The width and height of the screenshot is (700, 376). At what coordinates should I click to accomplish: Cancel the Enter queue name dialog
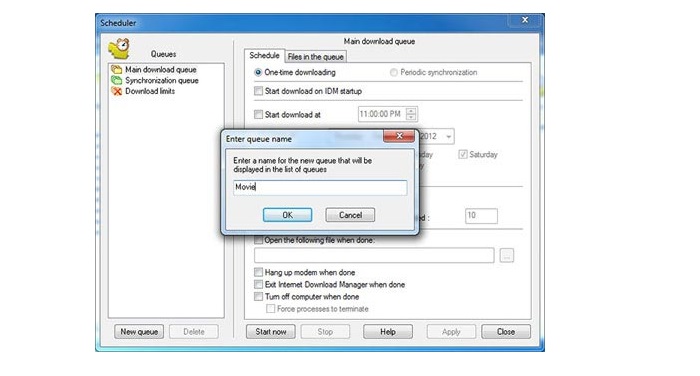click(x=350, y=215)
